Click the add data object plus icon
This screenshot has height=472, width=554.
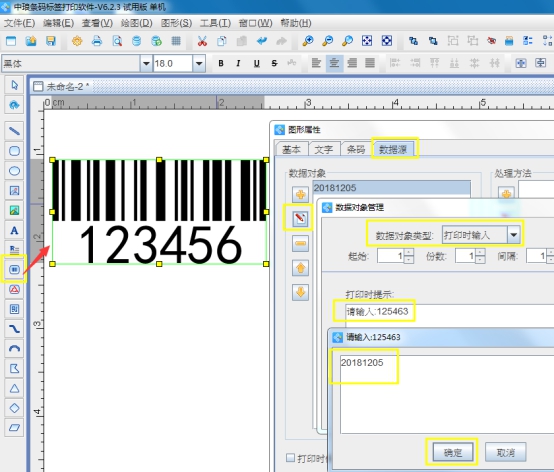[300, 194]
